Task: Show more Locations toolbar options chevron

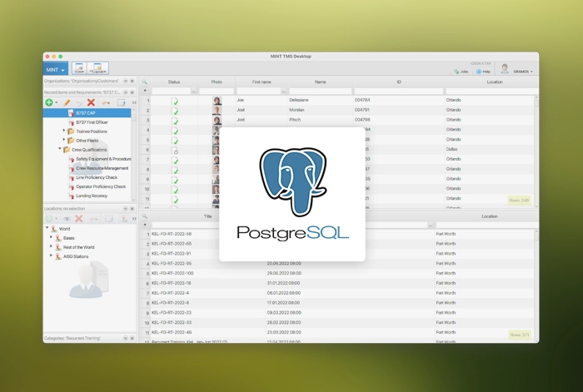Action: tap(134, 219)
